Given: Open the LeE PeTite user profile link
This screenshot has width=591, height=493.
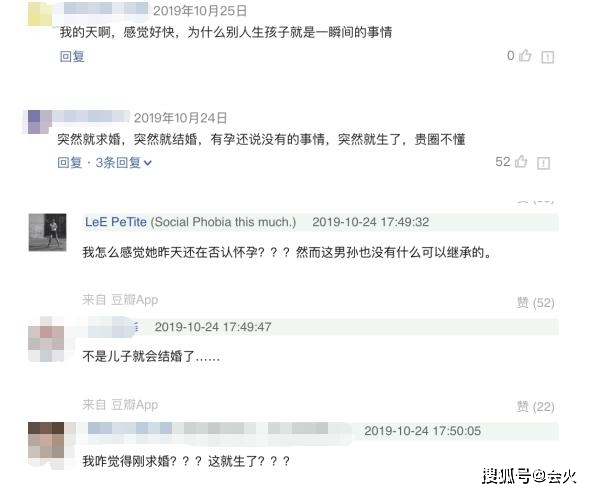Looking at the screenshot, I should 116,222.
